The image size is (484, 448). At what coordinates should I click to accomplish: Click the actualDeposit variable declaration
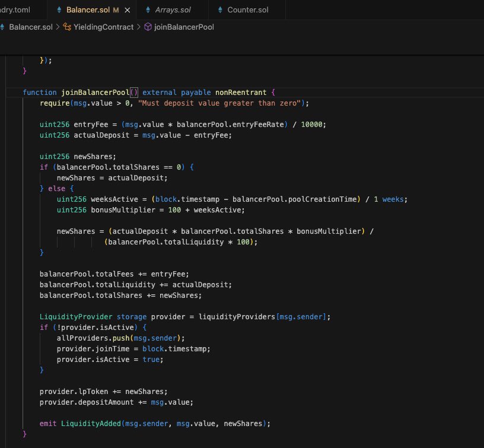(101, 135)
